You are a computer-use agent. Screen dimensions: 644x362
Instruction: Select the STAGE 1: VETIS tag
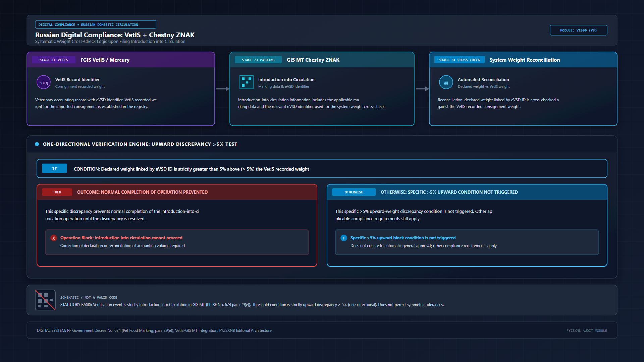point(54,60)
